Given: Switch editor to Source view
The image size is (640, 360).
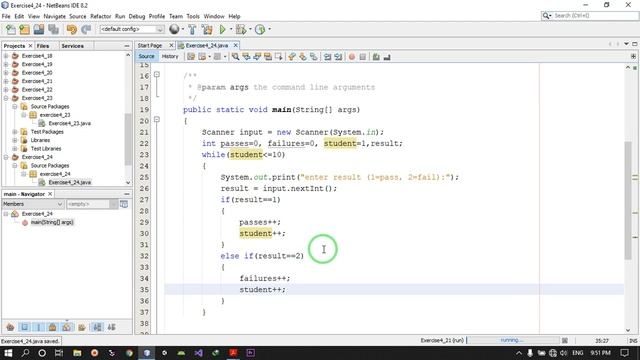Looking at the screenshot, I should pyautogui.click(x=146, y=56).
